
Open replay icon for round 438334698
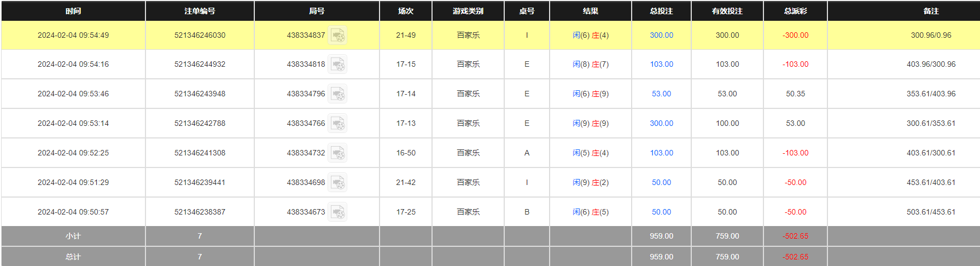[x=337, y=183]
